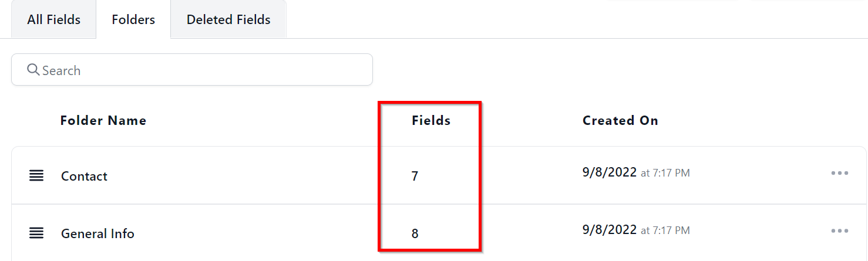Click the Fields column header

tap(431, 121)
